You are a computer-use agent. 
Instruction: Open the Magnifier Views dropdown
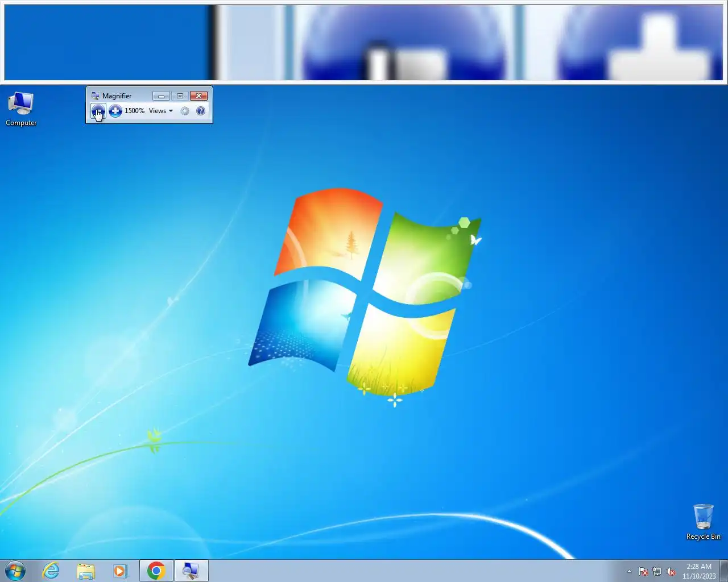[161, 111]
